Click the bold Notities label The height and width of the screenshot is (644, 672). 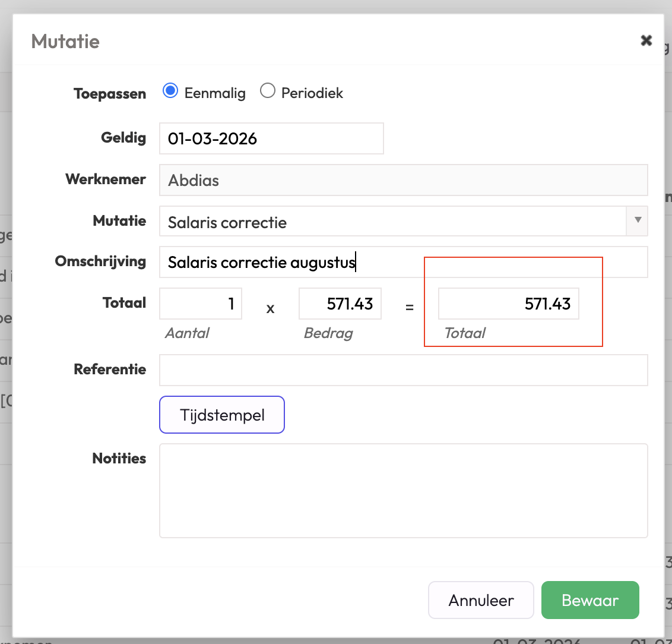pos(119,458)
